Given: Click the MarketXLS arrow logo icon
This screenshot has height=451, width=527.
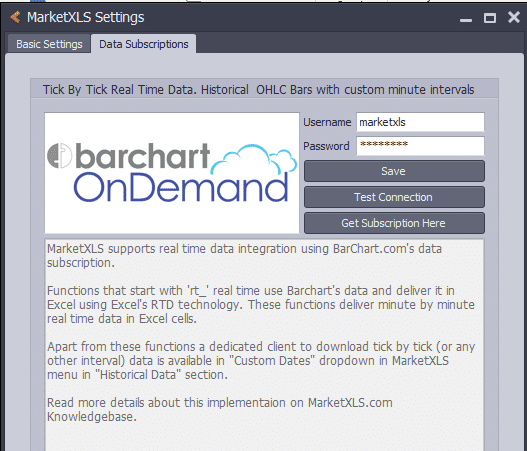Looking at the screenshot, I should pos(15,17).
